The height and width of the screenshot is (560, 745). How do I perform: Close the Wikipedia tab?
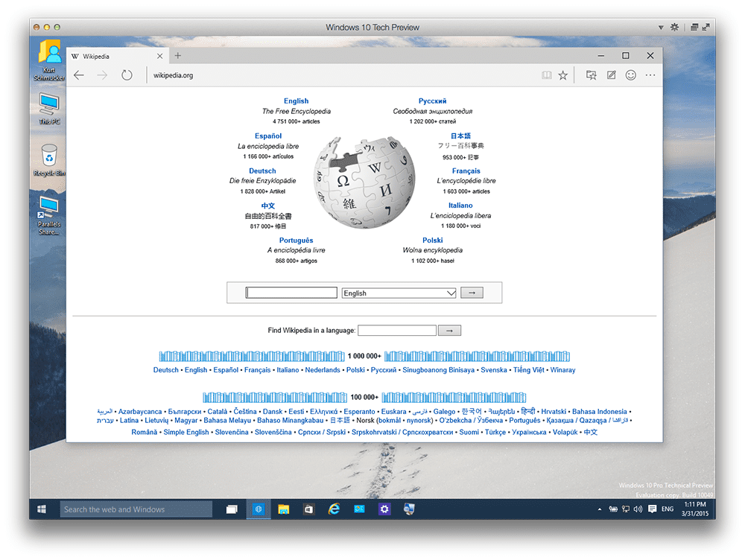tap(159, 56)
